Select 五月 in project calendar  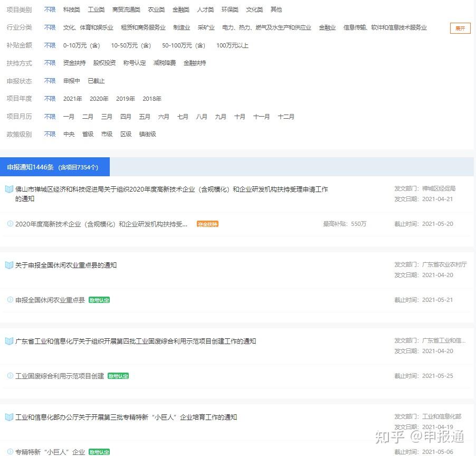point(145,117)
